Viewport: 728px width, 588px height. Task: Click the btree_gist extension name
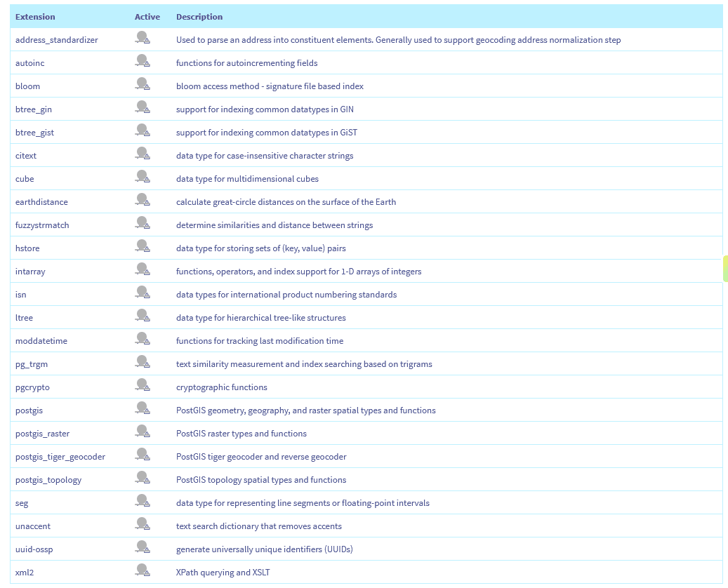tap(34, 133)
